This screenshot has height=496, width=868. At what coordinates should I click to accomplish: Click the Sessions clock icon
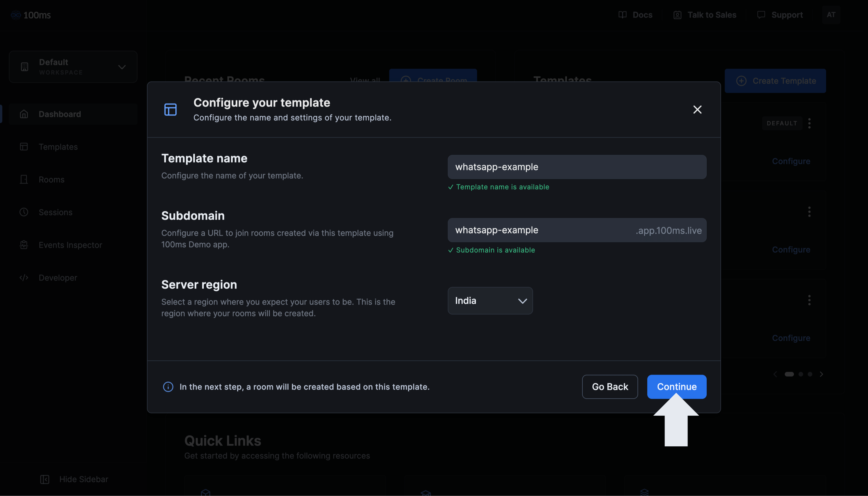coord(24,212)
